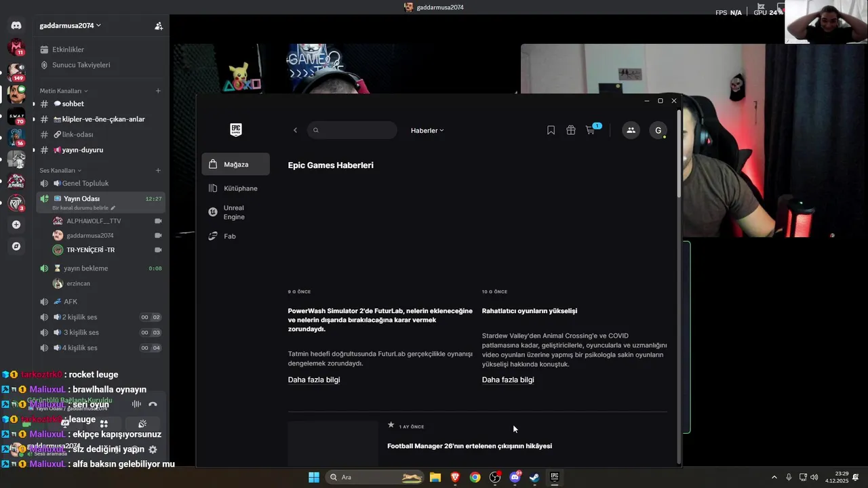Open Unreal Engine tab

click(235, 212)
